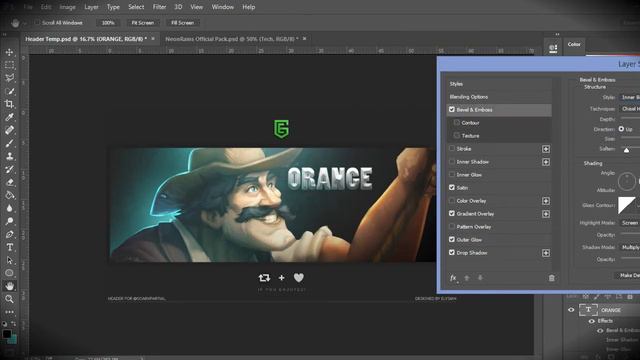Hide the ORANGE text layer

[x=571, y=310]
